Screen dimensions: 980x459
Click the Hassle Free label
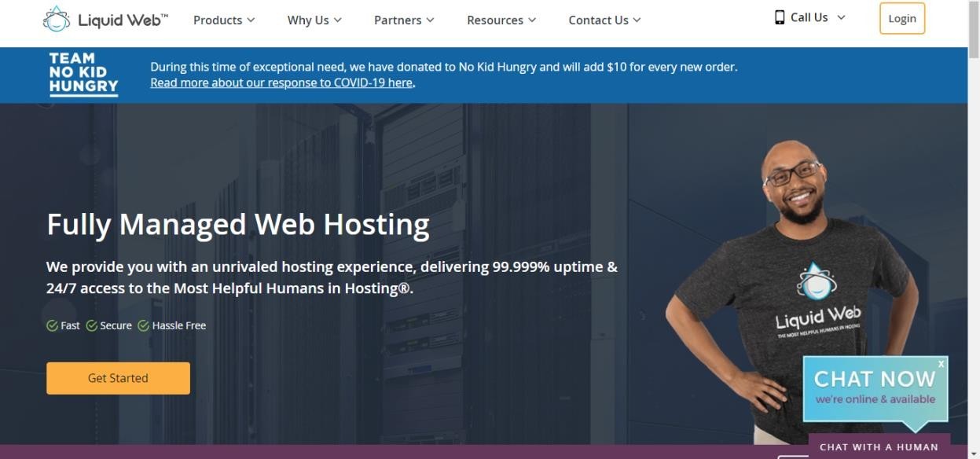coord(179,325)
